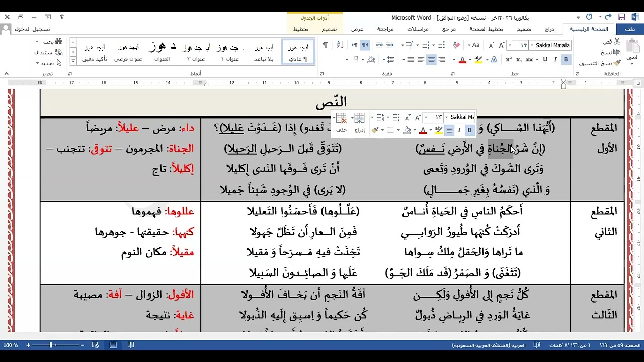Open the Insert (إدراج) ribbon tab

[550, 29]
